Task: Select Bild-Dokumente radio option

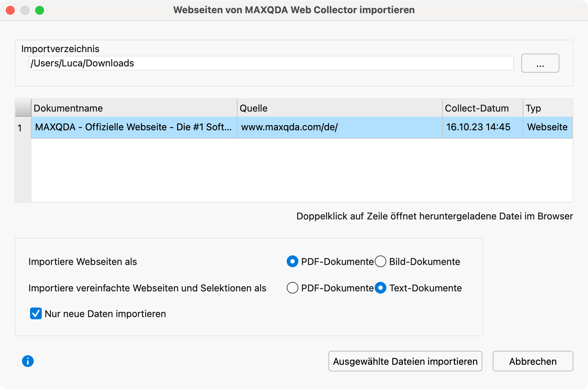Action: click(x=381, y=262)
